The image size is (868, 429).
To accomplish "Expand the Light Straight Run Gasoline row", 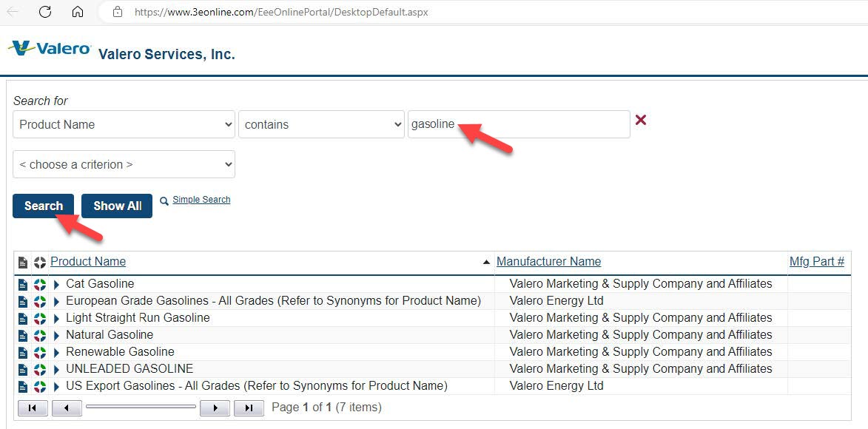I will 56,318.
